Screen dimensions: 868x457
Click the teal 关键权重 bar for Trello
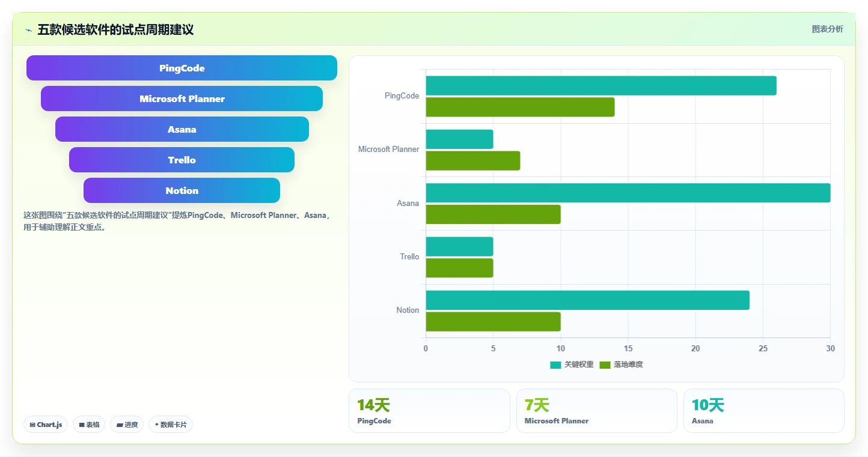(x=459, y=247)
